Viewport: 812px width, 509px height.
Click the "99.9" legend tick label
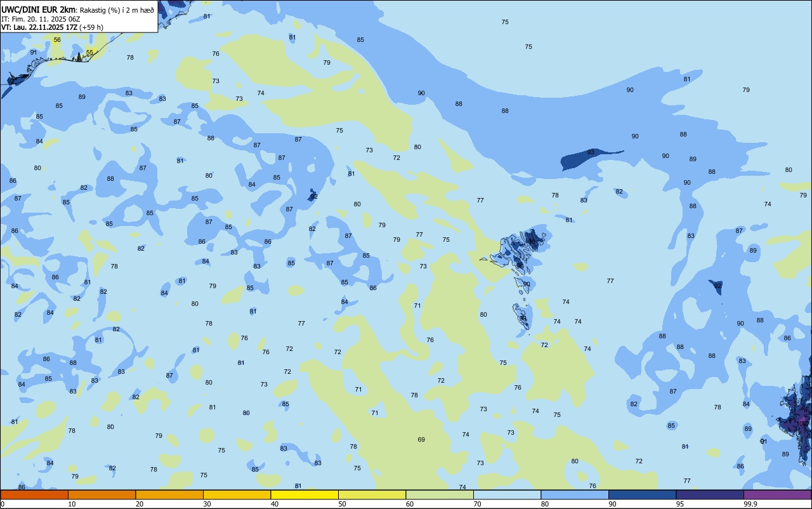[x=751, y=504]
